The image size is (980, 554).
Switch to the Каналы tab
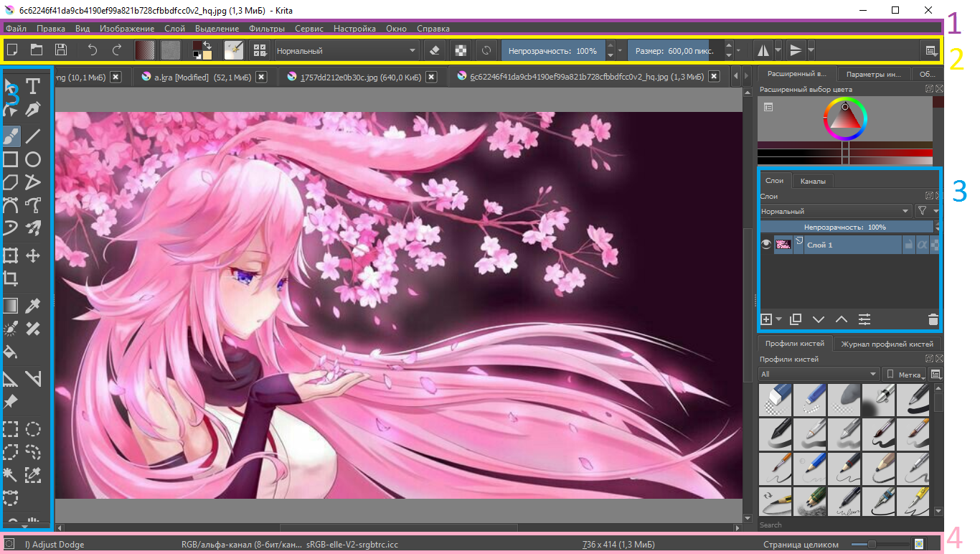pos(813,181)
